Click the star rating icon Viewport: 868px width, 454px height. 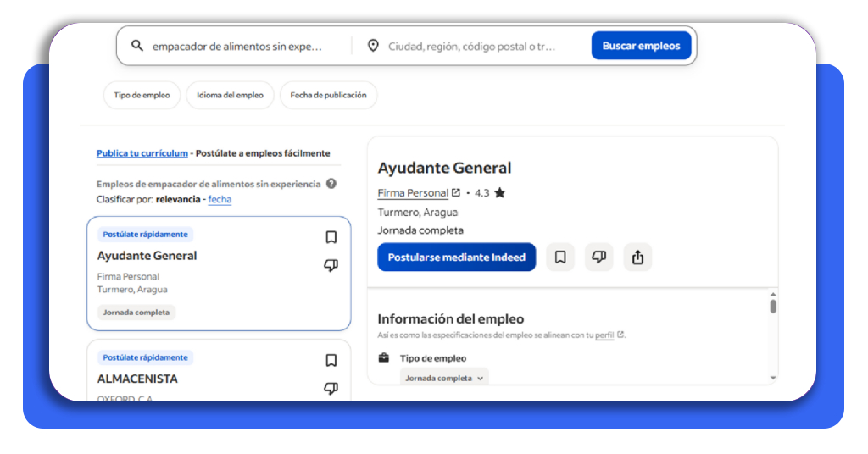(x=500, y=192)
